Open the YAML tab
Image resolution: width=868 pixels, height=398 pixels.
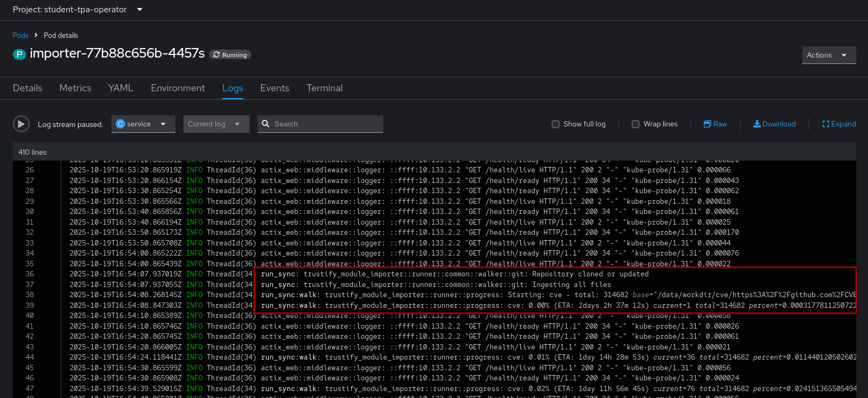[121, 88]
